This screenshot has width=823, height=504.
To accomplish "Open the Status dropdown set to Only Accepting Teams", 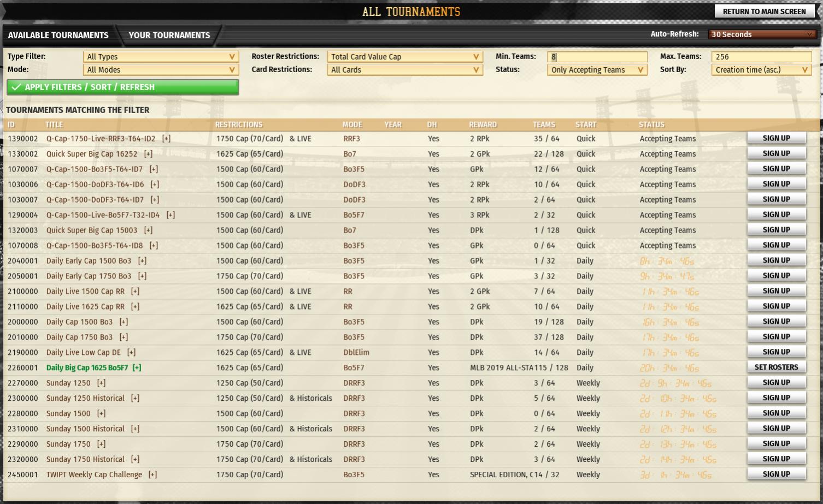I will pos(596,69).
